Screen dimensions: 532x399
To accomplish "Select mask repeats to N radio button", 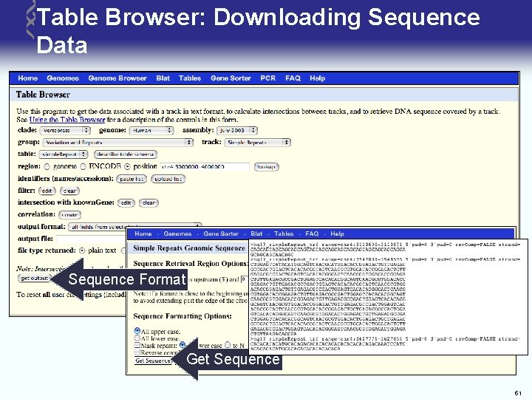I will [x=228, y=345].
